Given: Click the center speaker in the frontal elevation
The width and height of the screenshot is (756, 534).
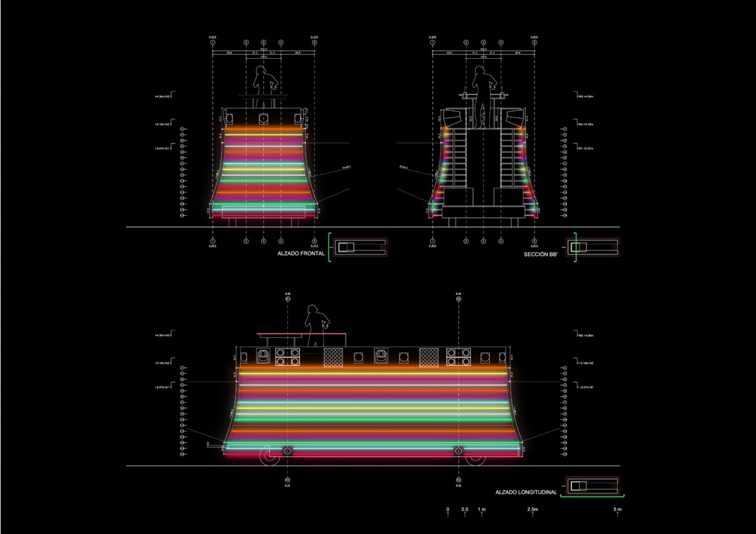Looking at the screenshot, I should tap(264, 118).
